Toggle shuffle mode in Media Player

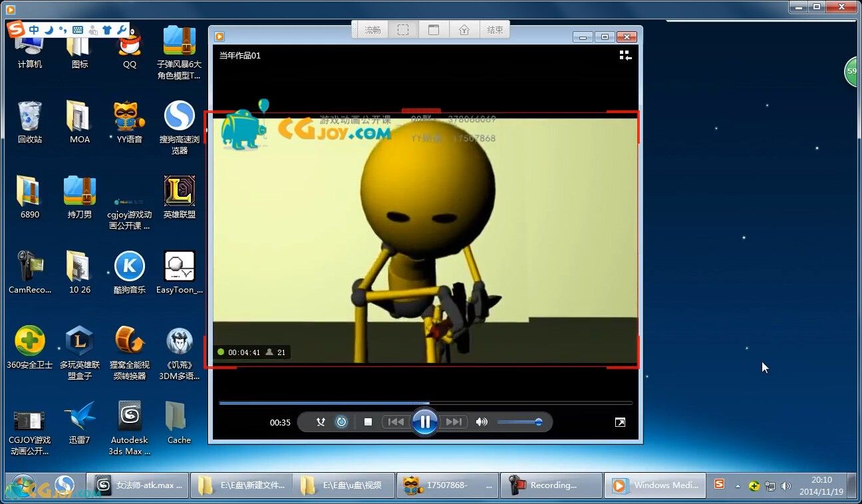click(x=321, y=422)
